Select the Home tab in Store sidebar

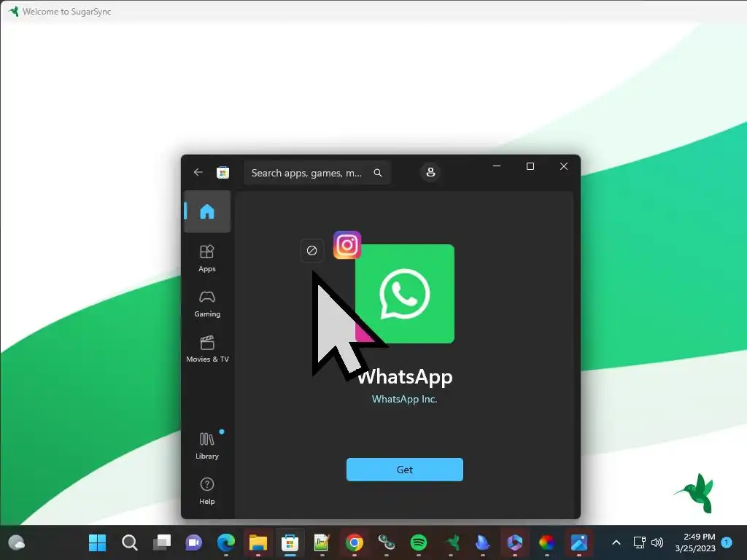click(x=207, y=211)
